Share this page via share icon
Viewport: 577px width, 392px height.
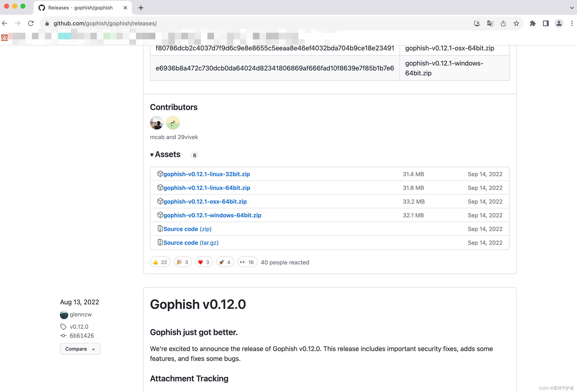click(x=503, y=23)
